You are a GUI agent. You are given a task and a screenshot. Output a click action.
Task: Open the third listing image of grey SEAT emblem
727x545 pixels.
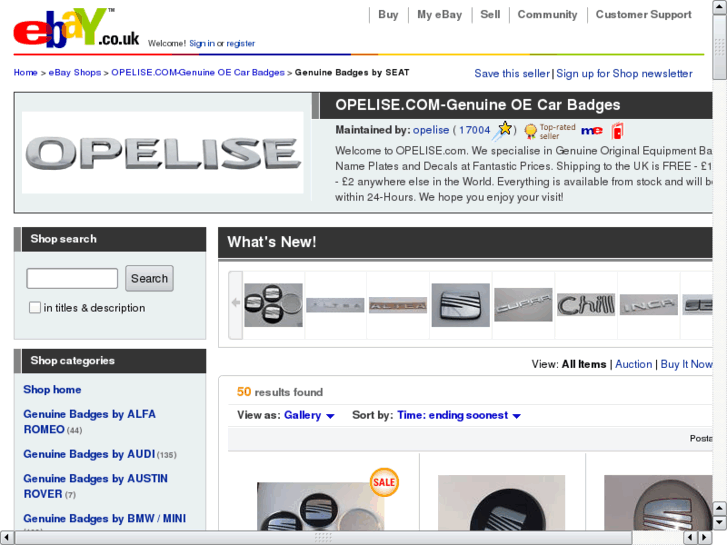pos(658,503)
